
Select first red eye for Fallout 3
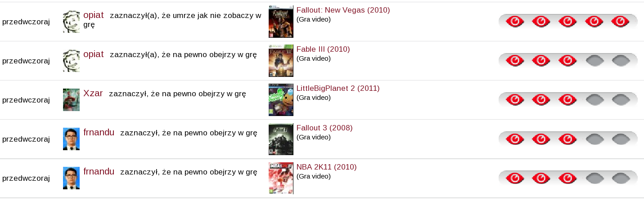click(515, 139)
